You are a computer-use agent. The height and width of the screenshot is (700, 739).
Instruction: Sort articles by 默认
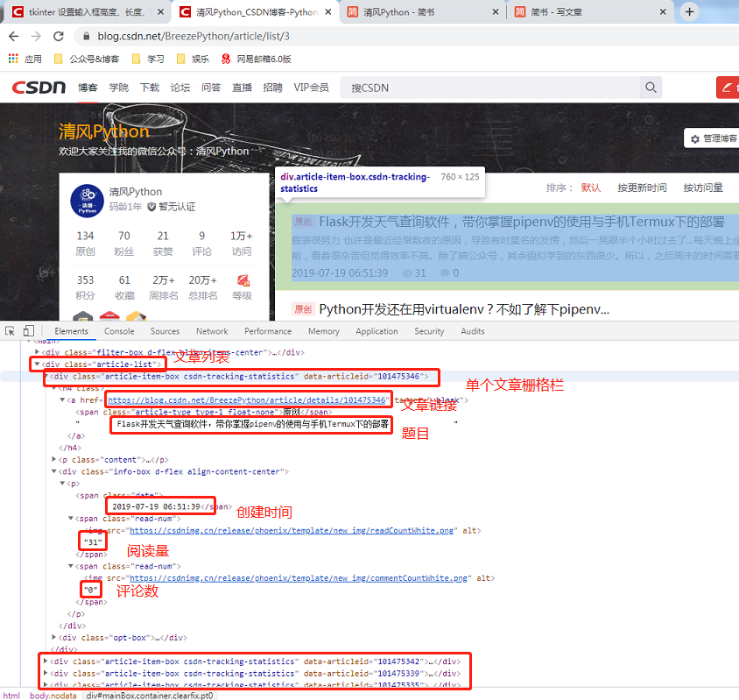(590, 187)
